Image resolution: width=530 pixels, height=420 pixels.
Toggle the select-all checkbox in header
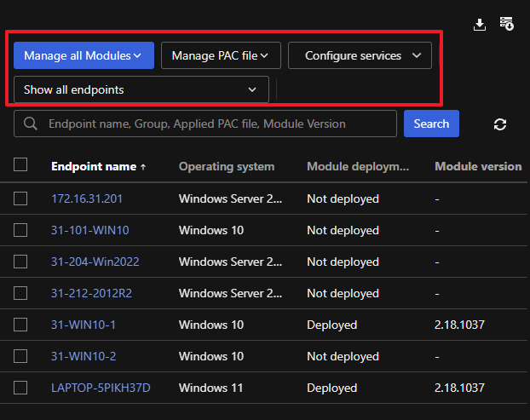[21, 165]
